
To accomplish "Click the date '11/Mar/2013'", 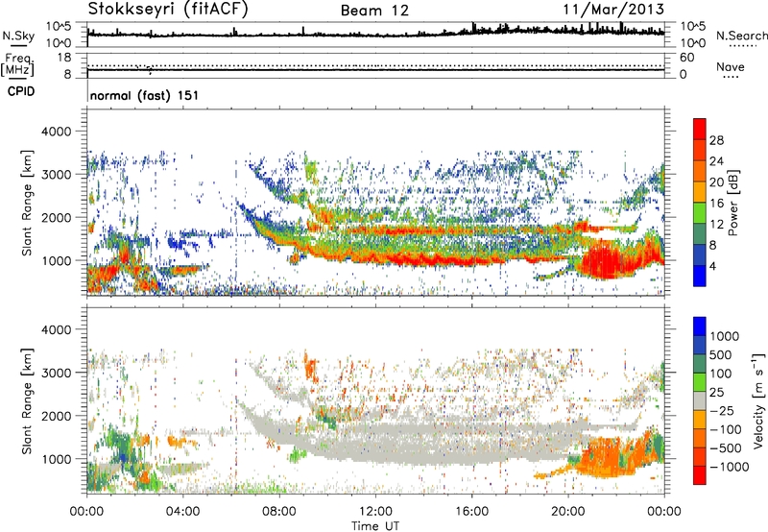I will 613,9.
